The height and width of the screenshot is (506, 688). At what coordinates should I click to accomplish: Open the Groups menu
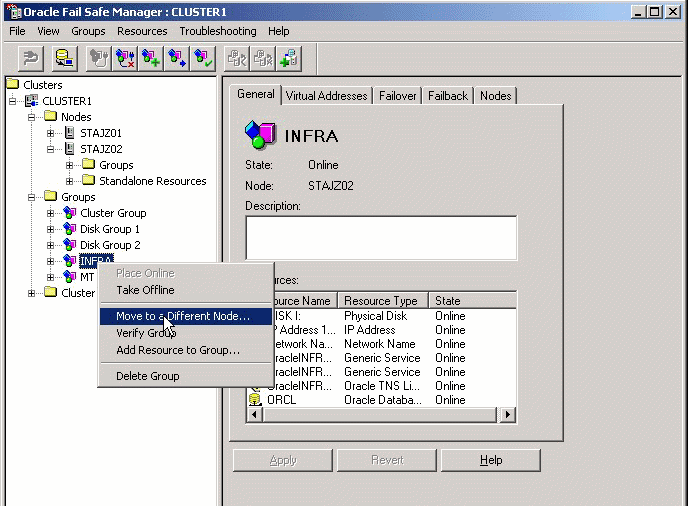click(88, 31)
